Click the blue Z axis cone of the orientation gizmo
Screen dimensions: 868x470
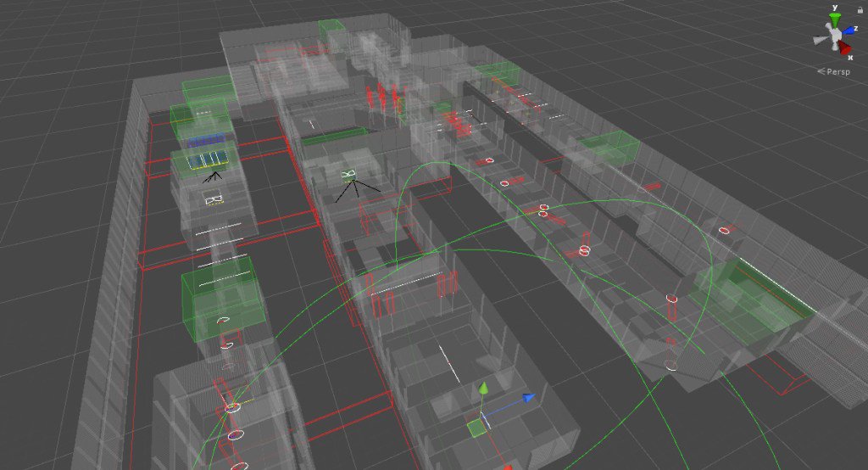pos(848,31)
